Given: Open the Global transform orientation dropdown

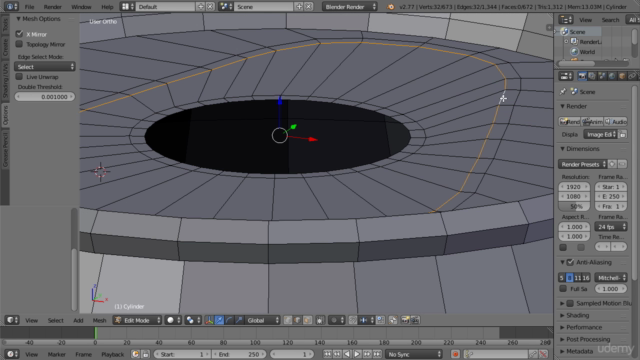Looking at the screenshot, I should tap(263, 320).
